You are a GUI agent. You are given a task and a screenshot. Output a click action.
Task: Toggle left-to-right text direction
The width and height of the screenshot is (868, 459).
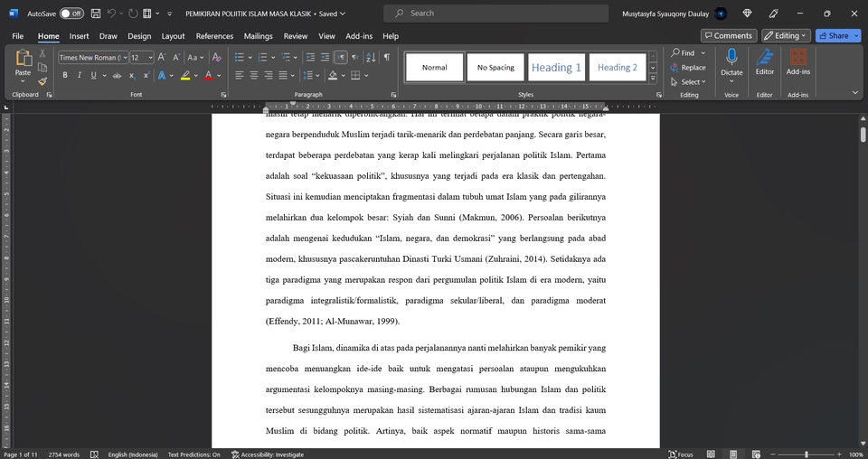tap(341, 57)
